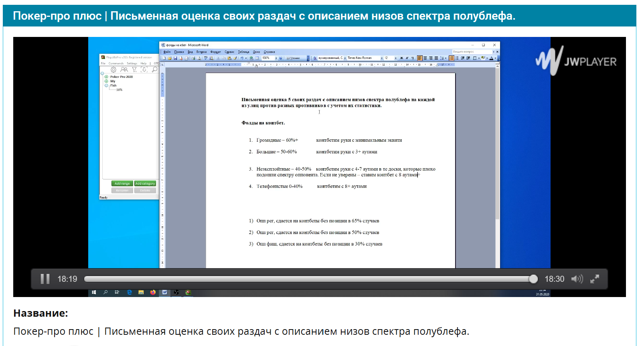Click Word open folder icon

tap(170, 58)
